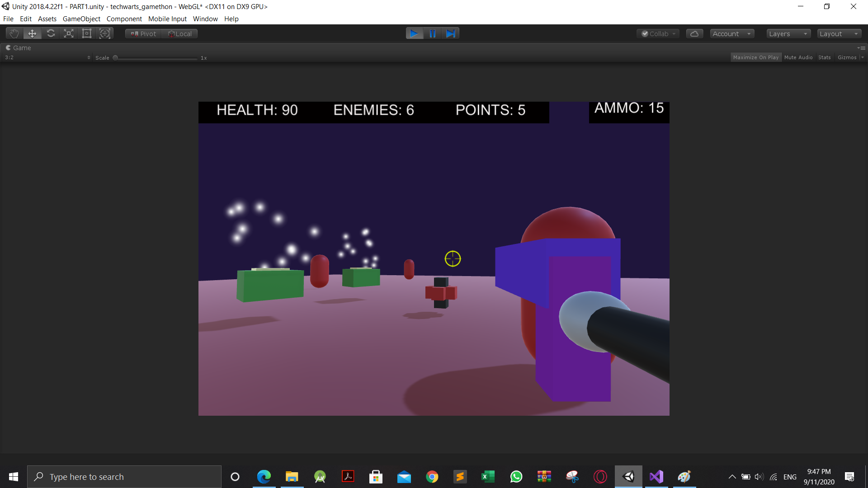Toggle Maximize On Play
The image size is (868, 488).
click(755, 57)
